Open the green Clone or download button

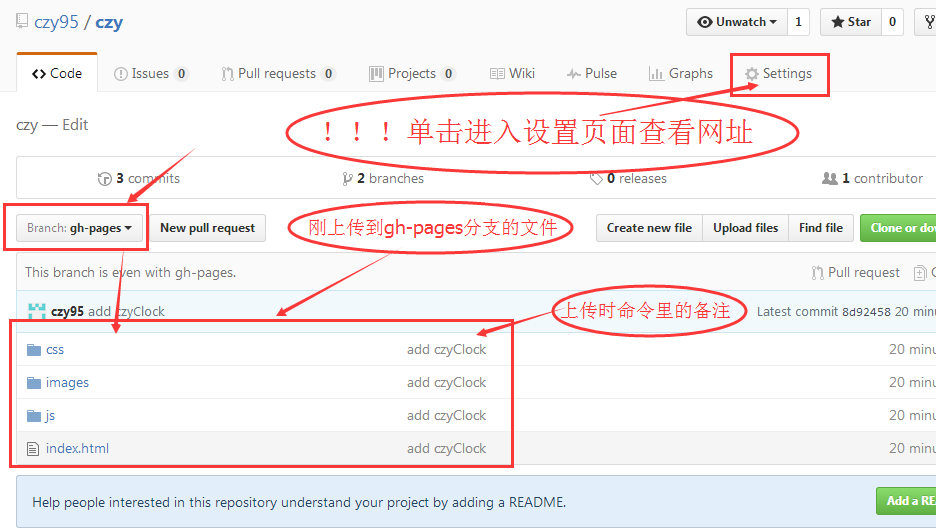[x=898, y=228]
